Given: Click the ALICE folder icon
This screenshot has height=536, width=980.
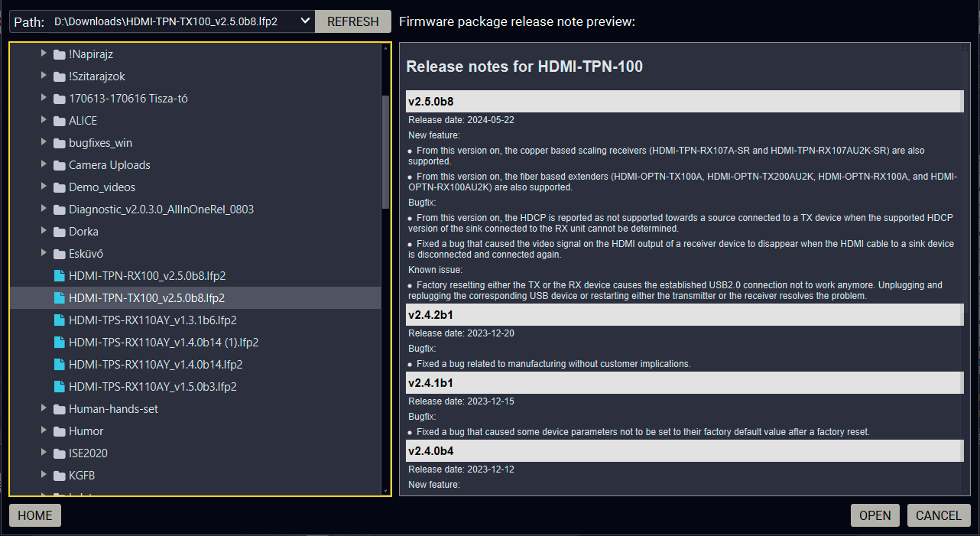Looking at the screenshot, I should point(60,121).
